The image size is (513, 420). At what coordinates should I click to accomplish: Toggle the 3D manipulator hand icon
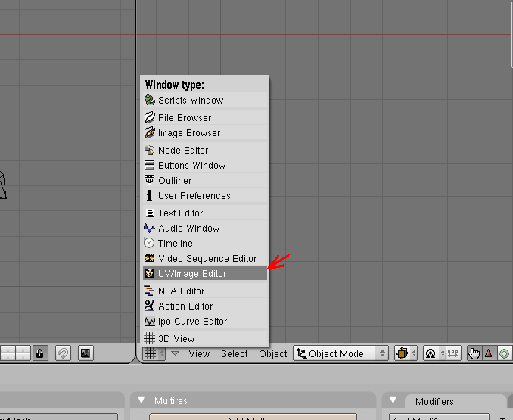tap(474, 353)
